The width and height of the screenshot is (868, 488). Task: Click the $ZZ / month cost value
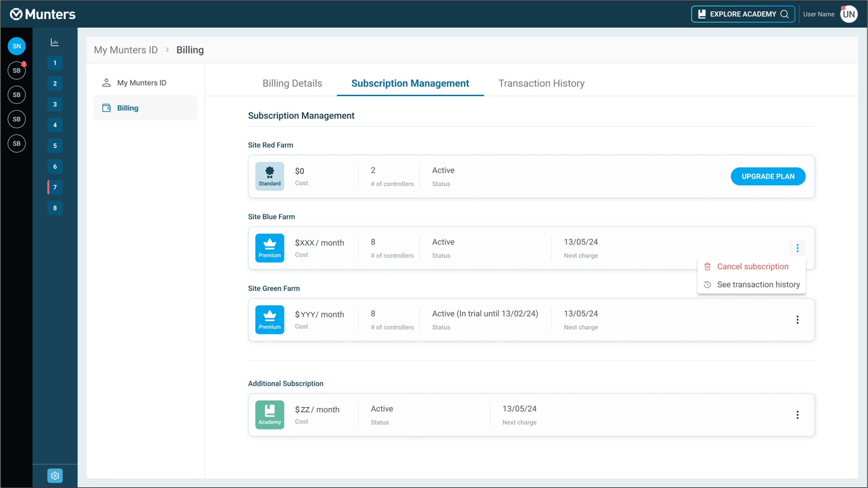pyautogui.click(x=317, y=409)
